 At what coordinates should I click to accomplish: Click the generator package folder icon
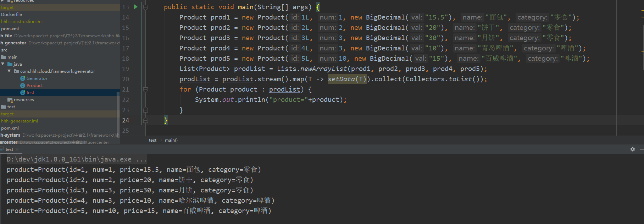(x=16, y=71)
